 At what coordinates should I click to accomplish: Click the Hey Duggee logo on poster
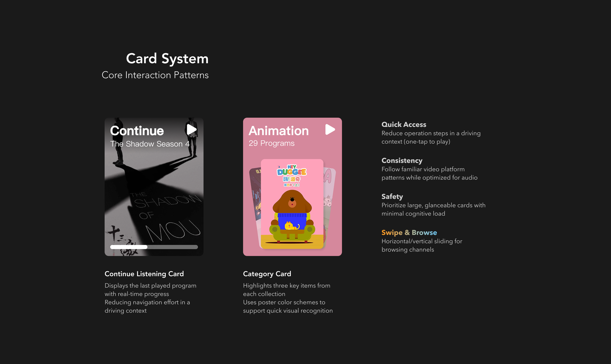[x=292, y=170]
